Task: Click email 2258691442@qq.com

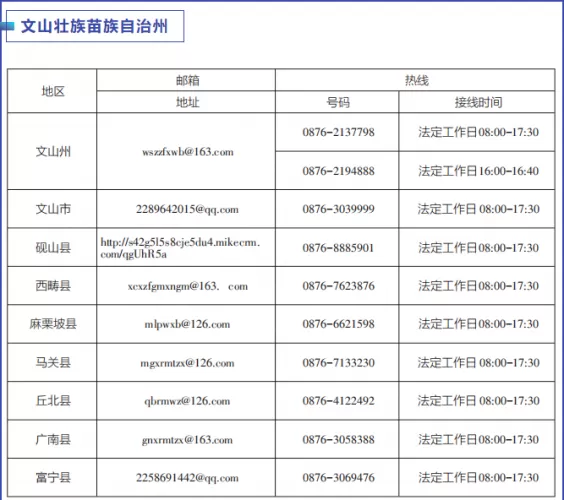Action: [x=187, y=478]
